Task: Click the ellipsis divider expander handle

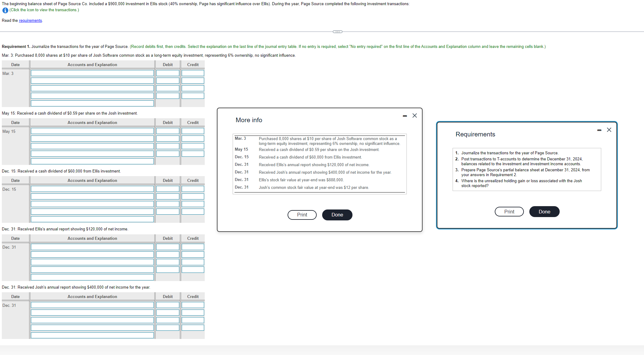Action: [337, 32]
